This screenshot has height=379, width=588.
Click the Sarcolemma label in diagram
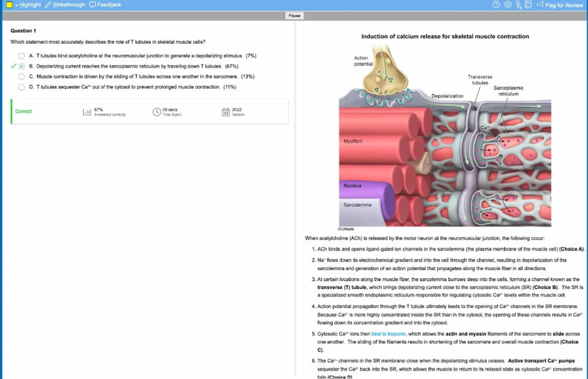pos(357,205)
